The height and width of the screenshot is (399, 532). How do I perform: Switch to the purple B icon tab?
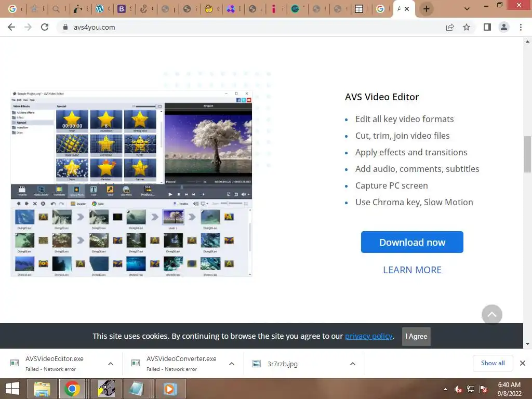[122, 9]
